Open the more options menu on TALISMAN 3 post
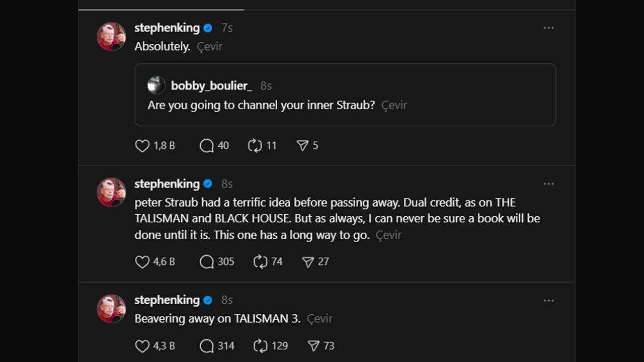 coord(548,300)
